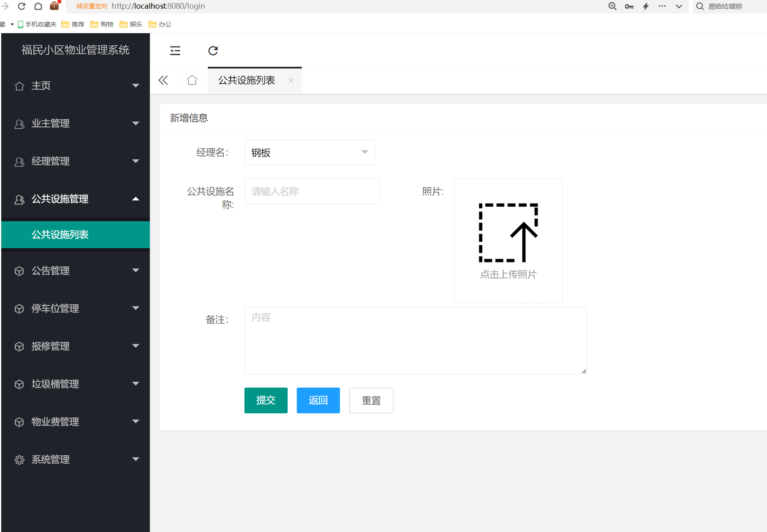767x532 pixels.
Task: Close the 公共设施列表 tab
Action: pyautogui.click(x=291, y=81)
